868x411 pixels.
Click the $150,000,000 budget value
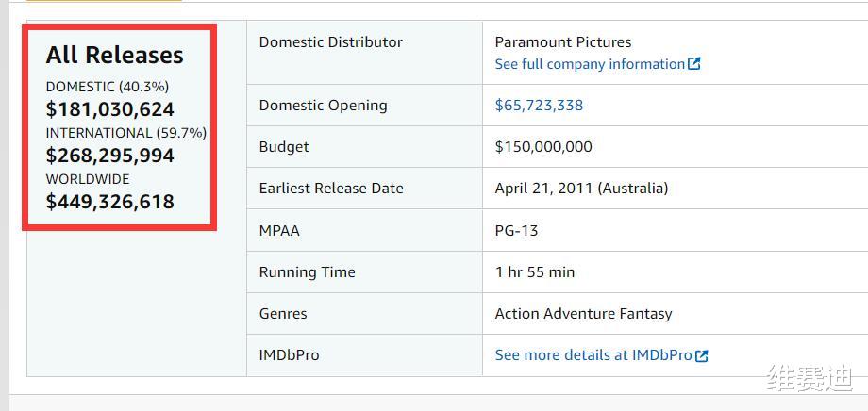point(543,147)
